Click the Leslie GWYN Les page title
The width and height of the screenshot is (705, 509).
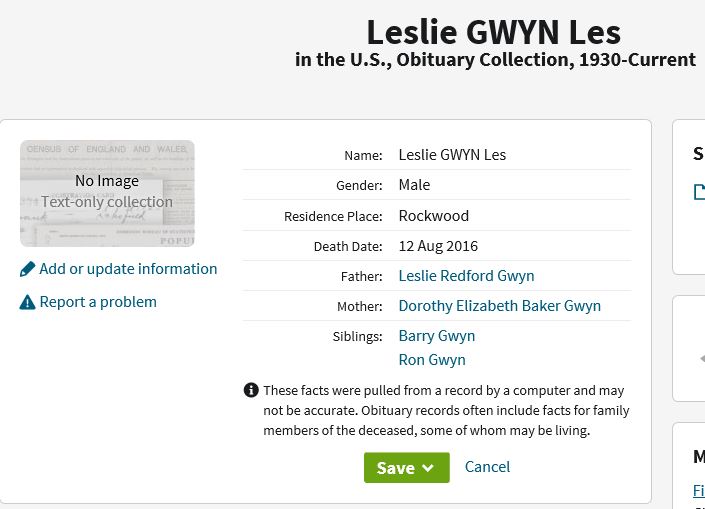click(493, 32)
